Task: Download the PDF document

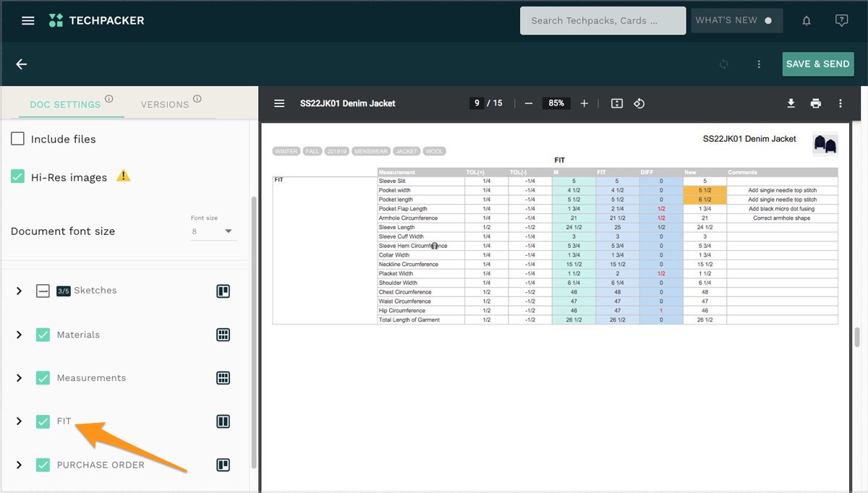Action: 791,103
